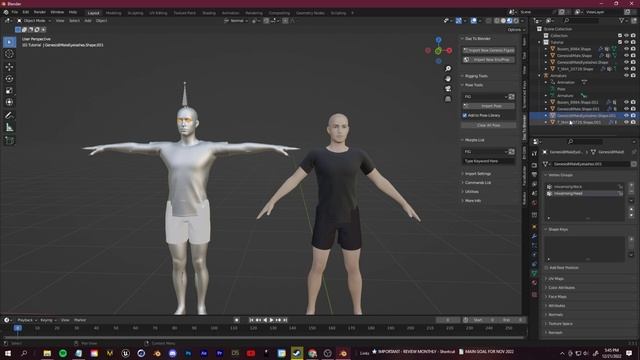Screen dimensions: 640x360
Task: Click the timeline play button
Action: [x=271, y=320]
